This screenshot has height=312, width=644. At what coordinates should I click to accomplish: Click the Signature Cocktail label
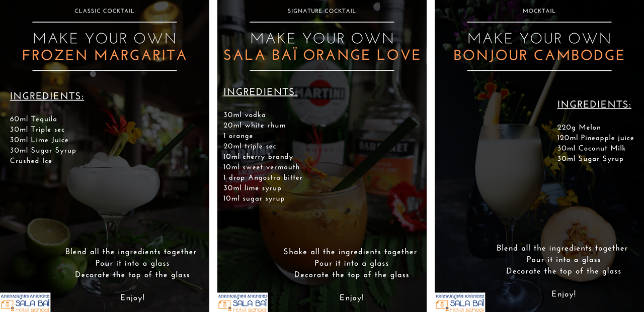click(322, 11)
